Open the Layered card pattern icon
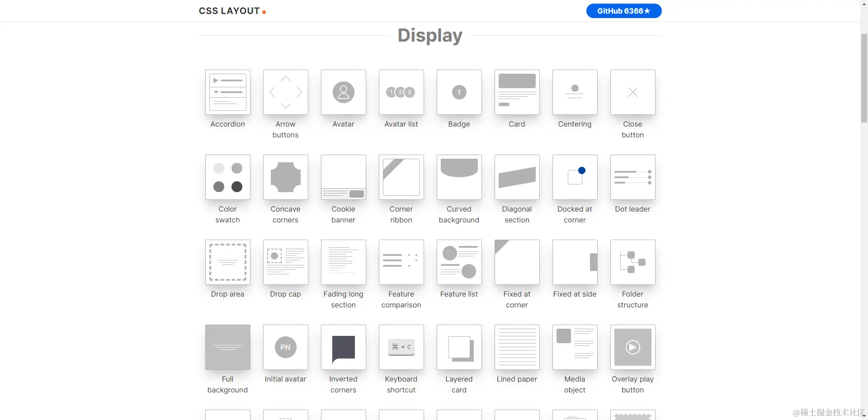868x420 pixels. [x=459, y=347]
